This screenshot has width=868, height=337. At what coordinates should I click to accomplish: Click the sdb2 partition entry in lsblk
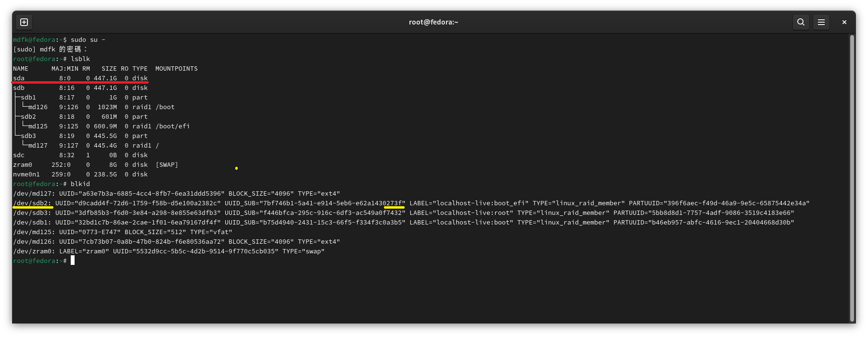click(28, 117)
